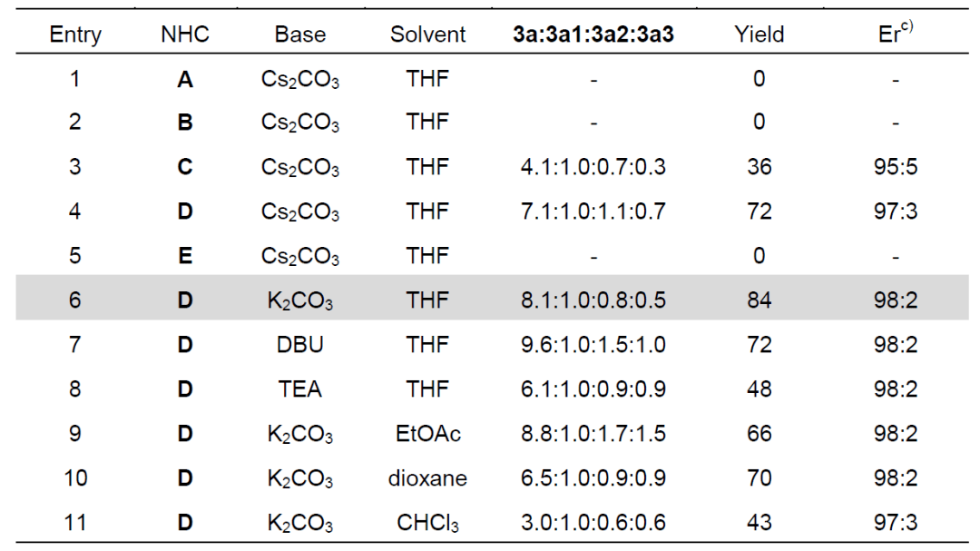The image size is (980, 551).
Task: Click the ratio 9.6:1.0:1.5:1.0
Action: coord(593,344)
